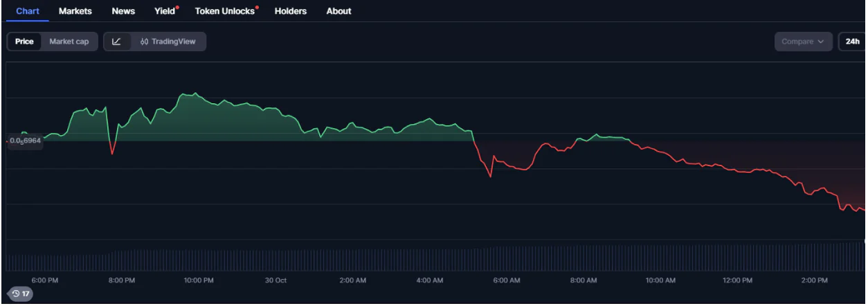View the Holders tab

(x=291, y=11)
